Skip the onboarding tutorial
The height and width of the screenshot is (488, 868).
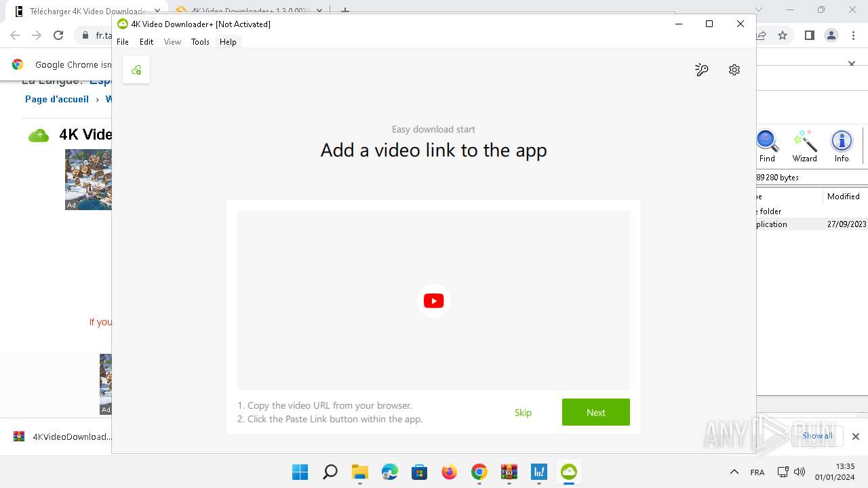(523, 413)
